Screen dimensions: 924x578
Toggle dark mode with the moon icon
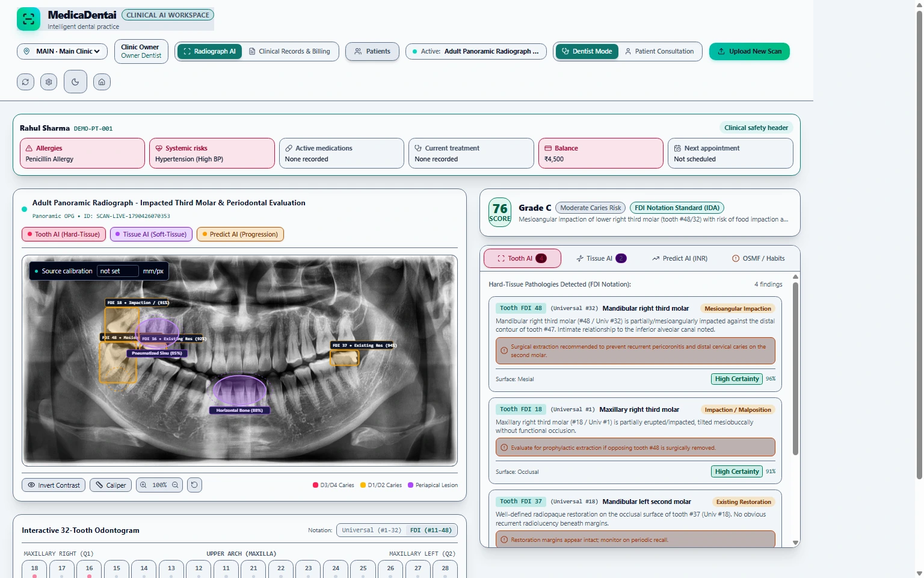pos(75,82)
